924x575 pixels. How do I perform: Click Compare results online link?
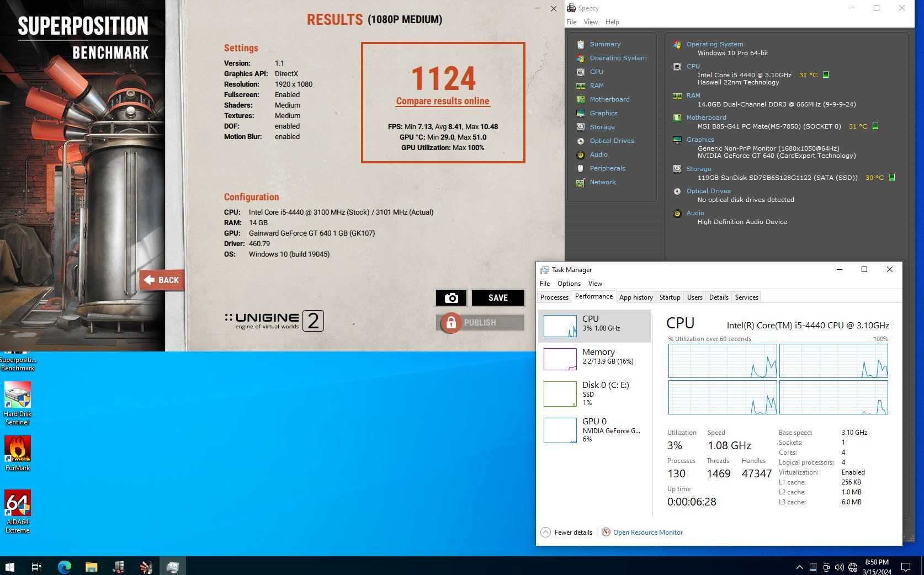point(443,101)
